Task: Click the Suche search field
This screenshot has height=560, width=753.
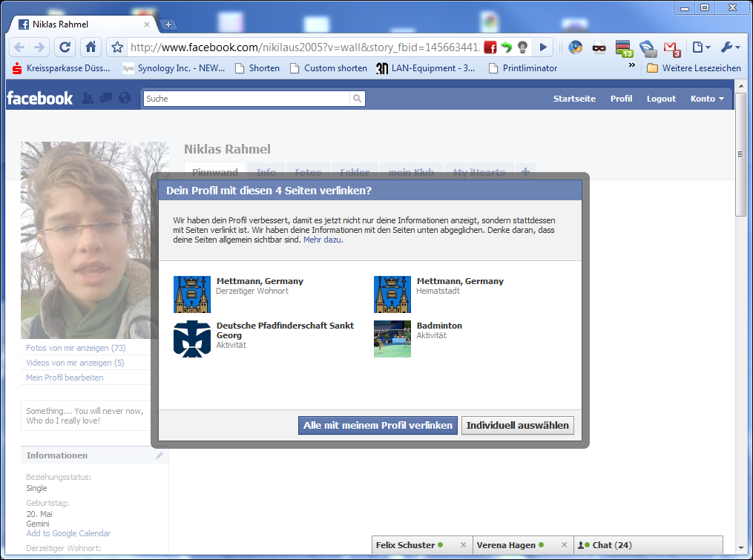Action: (x=246, y=99)
